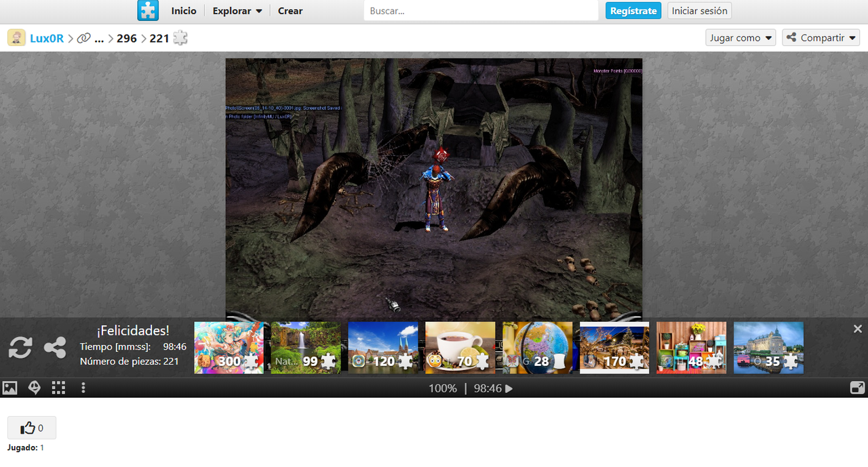The width and height of the screenshot is (868, 467).
Task: Open the 70-piece coffee cup puzzle thumbnail
Action: [x=460, y=348]
